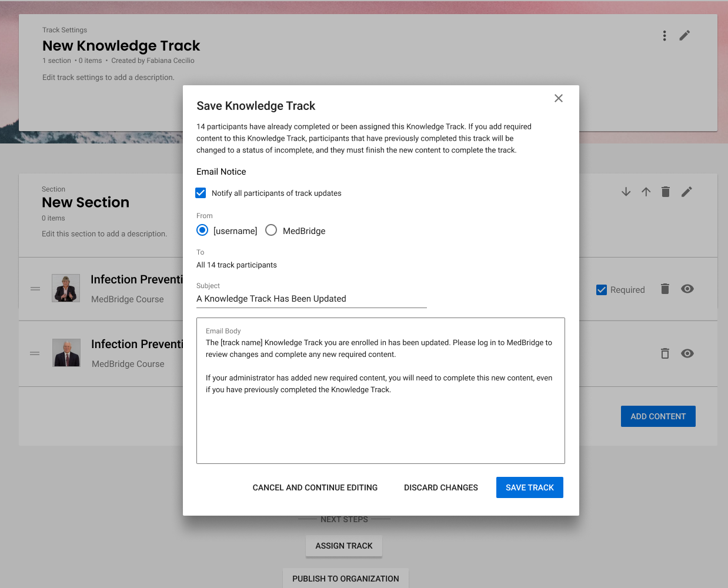Delete second Infection Prevention course
728x588 pixels.
pyautogui.click(x=665, y=353)
